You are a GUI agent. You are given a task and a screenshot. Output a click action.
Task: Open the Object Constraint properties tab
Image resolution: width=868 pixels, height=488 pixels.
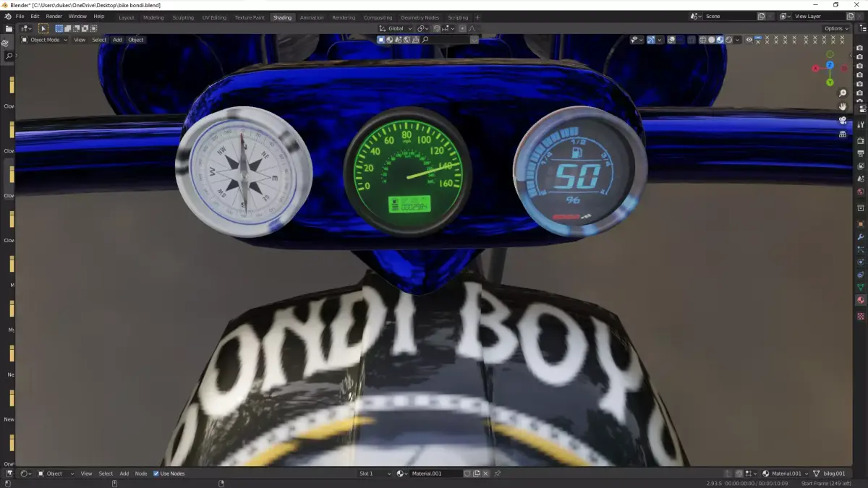point(861,275)
